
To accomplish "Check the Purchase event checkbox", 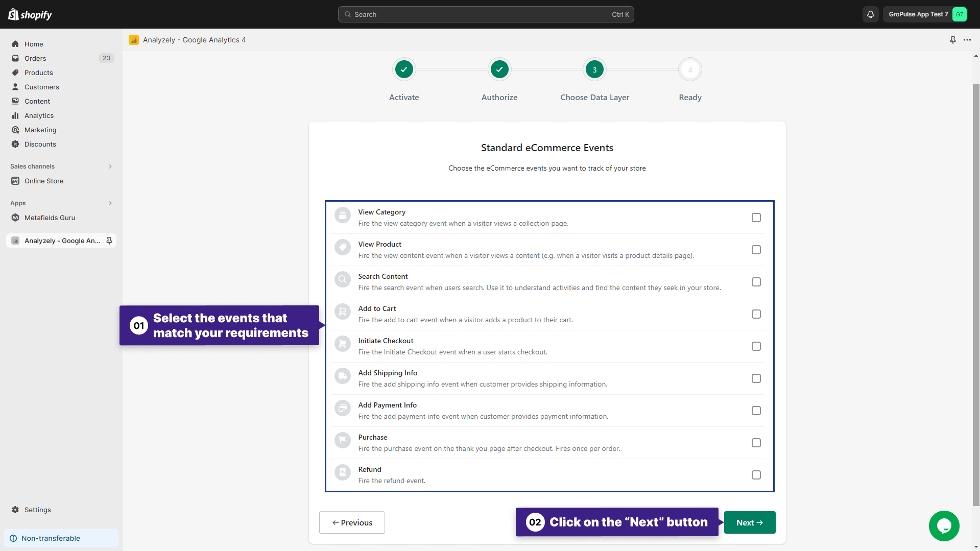I will point(756,443).
